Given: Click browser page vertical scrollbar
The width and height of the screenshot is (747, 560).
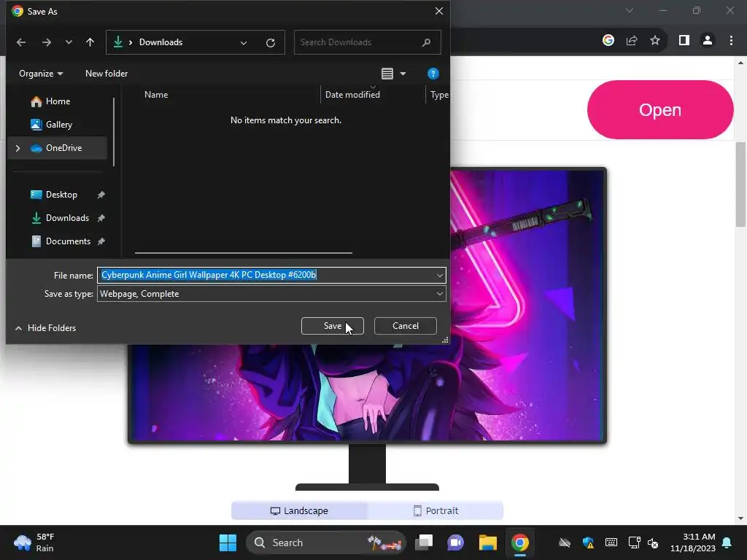Looking at the screenshot, I should [x=740, y=184].
